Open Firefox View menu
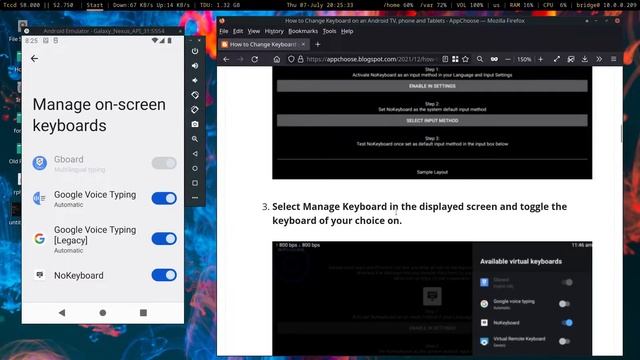The width and height of the screenshot is (640, 360). 253,31
